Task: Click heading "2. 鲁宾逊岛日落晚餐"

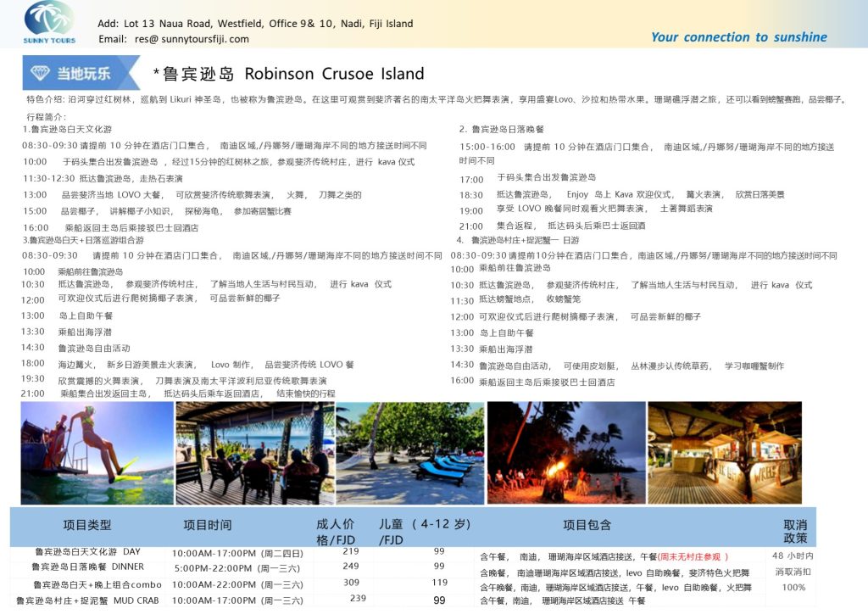Action: 501,129
